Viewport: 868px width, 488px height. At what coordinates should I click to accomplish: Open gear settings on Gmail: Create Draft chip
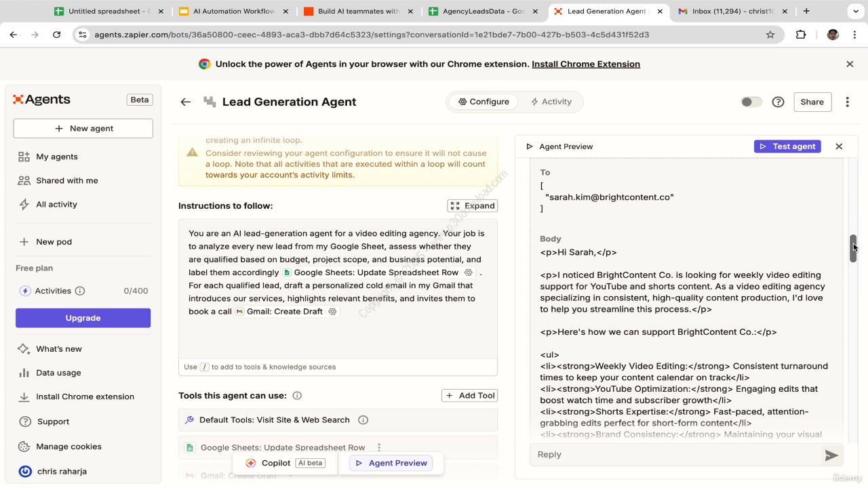coord(332,312)
